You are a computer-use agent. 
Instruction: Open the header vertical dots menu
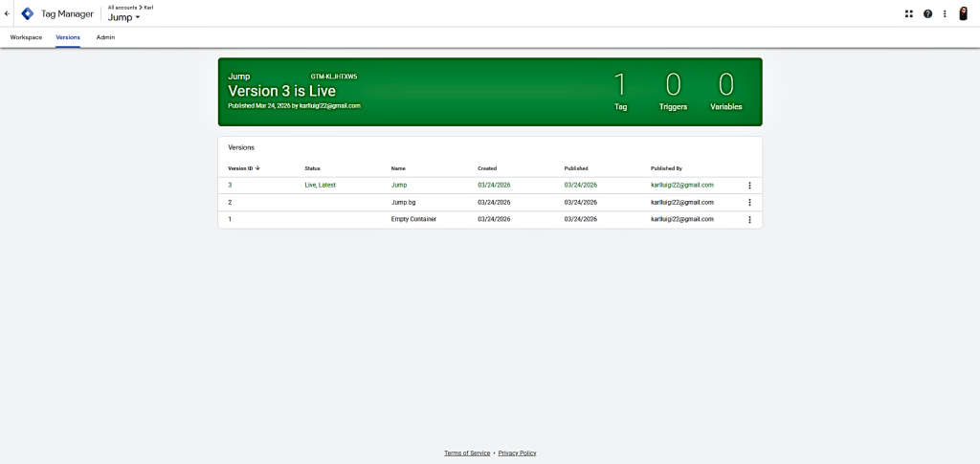pyautogui.click(x=945, y=13)
